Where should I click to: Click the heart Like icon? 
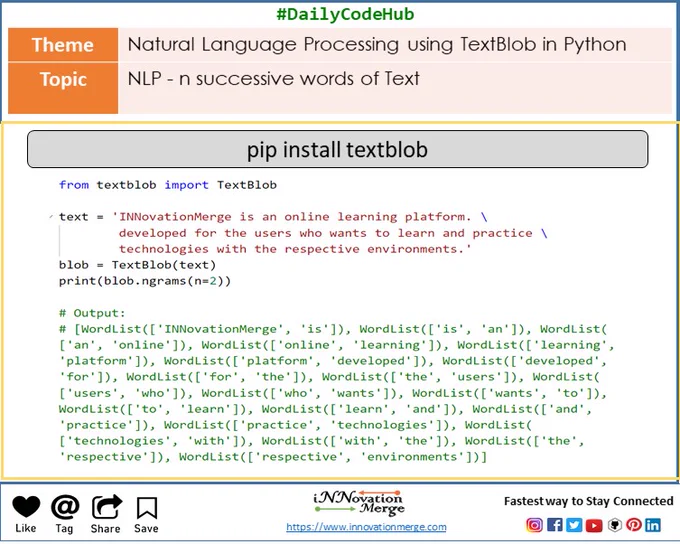[26, 507]
